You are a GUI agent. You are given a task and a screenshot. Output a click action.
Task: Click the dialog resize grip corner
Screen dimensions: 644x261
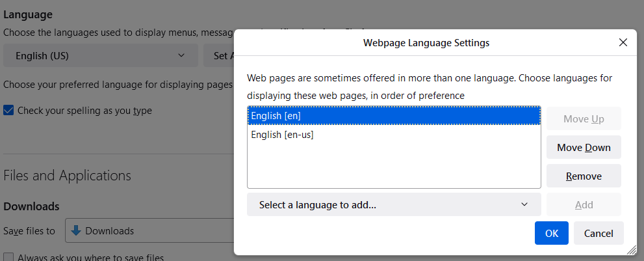(631, 250)
